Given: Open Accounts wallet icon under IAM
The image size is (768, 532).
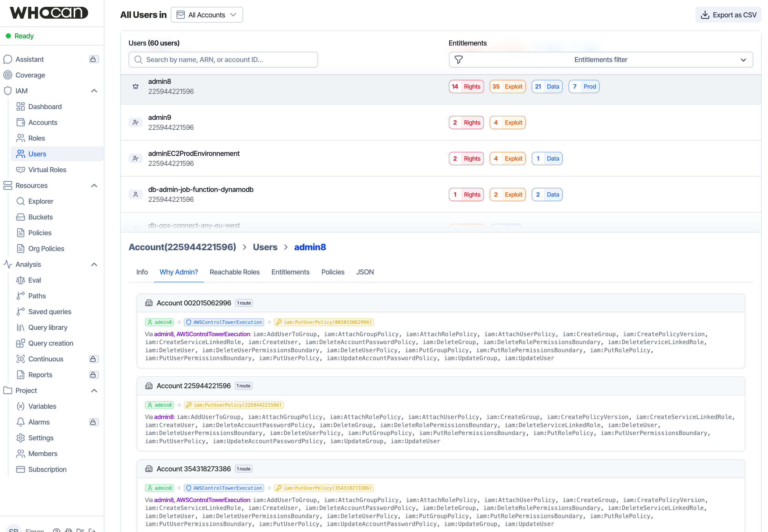Looking at the screenshot, I should [21, 122].
